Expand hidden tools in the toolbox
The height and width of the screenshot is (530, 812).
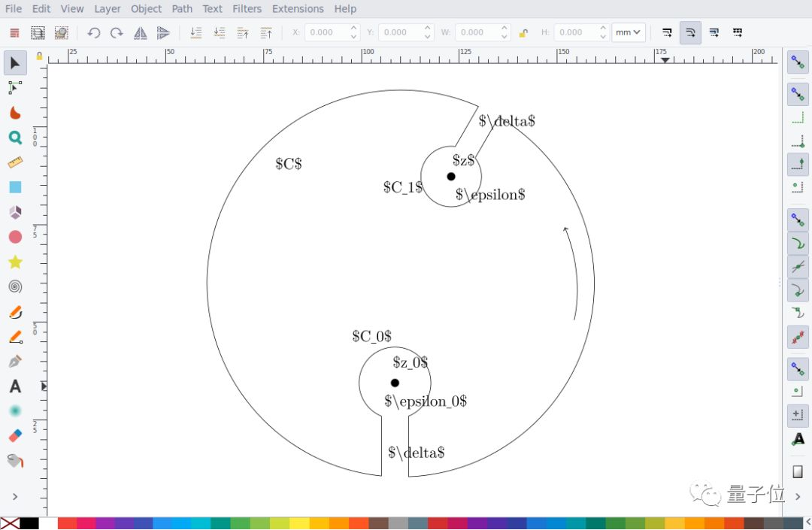click(15, 497)
